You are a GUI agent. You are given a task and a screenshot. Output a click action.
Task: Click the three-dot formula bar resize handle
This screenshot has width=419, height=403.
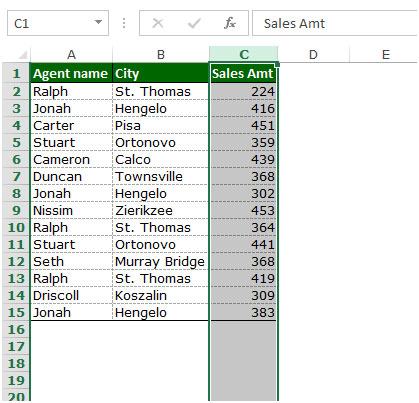pos(124,23)
